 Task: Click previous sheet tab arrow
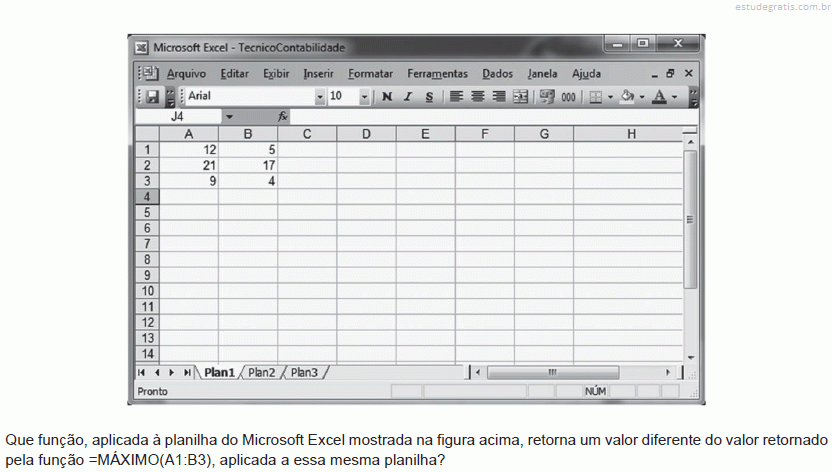point(157,373)
